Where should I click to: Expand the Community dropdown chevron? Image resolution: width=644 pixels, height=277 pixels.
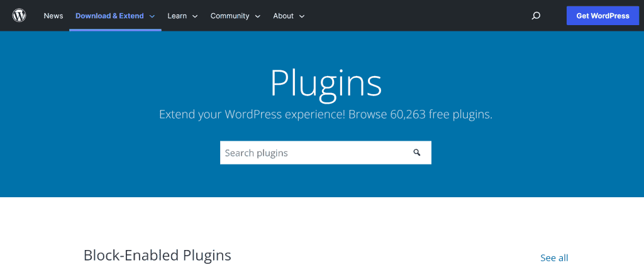click(x=257, y=16)
